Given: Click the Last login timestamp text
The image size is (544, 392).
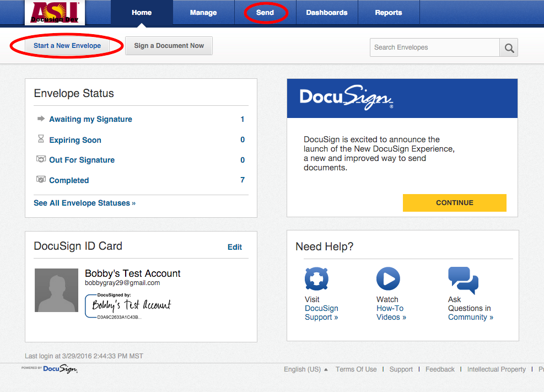Looking at the screenshot, I should pyautogui.click(x=84, y=356).
